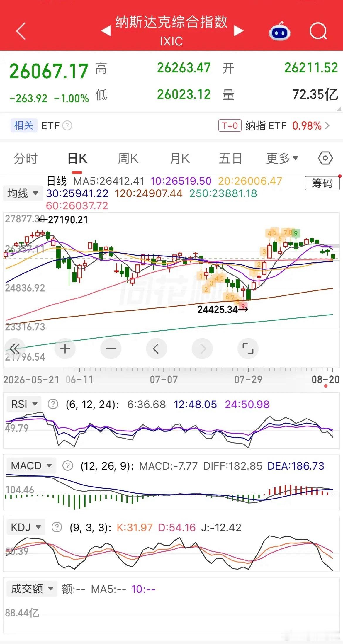Jump to earliest data double-left arrows
Viewport: 343px width, 644px height.
(14, 349)
